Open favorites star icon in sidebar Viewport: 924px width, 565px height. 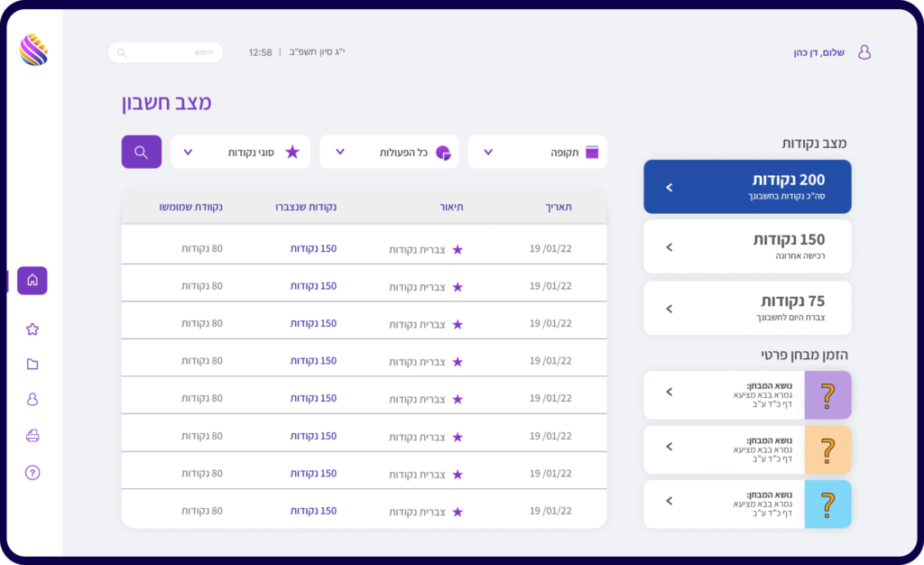[x=32, y=329]
